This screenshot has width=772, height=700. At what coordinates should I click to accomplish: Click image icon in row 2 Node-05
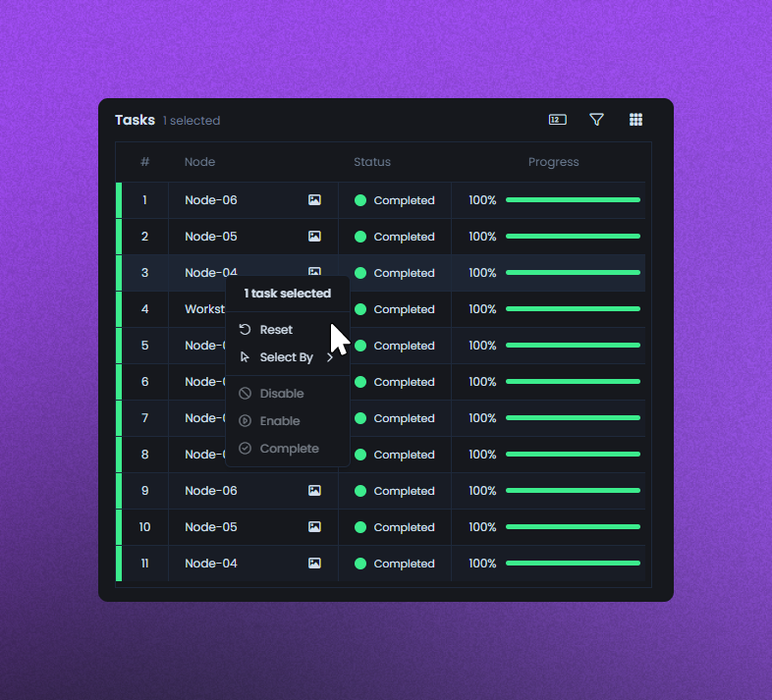pyautogui.click(x=314, y=237)
